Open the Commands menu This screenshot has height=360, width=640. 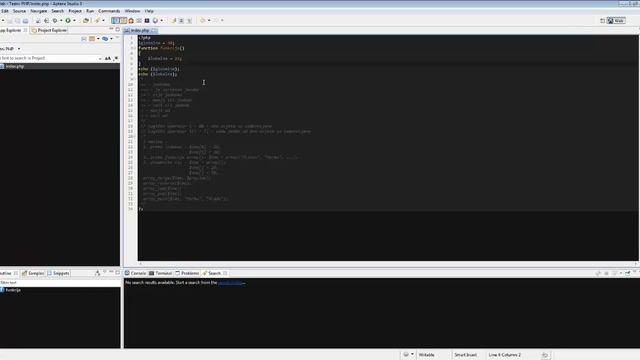109,11
